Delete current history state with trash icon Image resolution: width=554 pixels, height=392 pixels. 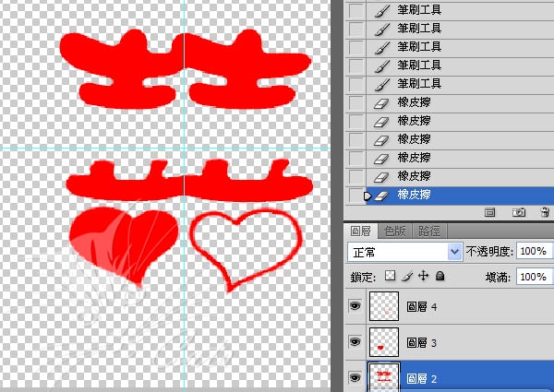click(545, 212)
